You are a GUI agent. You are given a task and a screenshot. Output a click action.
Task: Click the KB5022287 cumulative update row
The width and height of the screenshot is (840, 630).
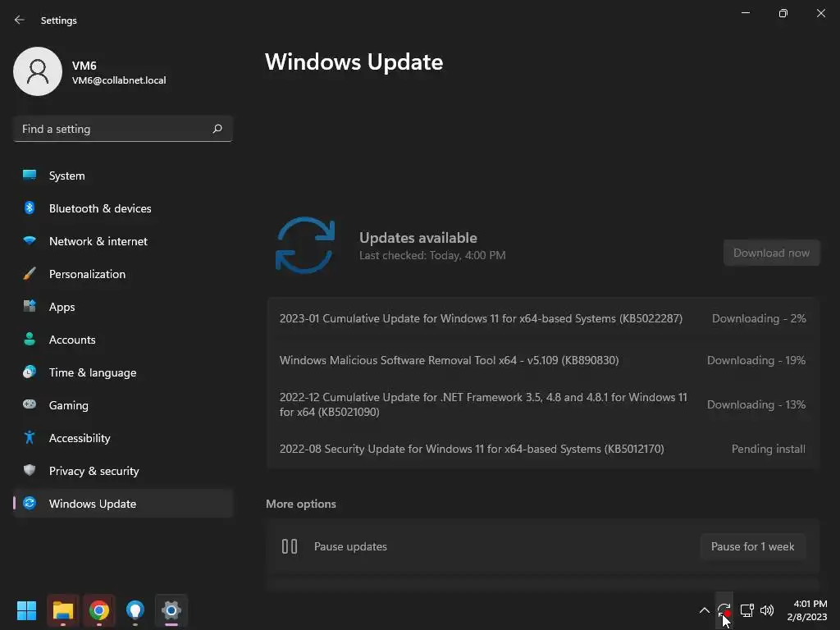click(543, 319)
